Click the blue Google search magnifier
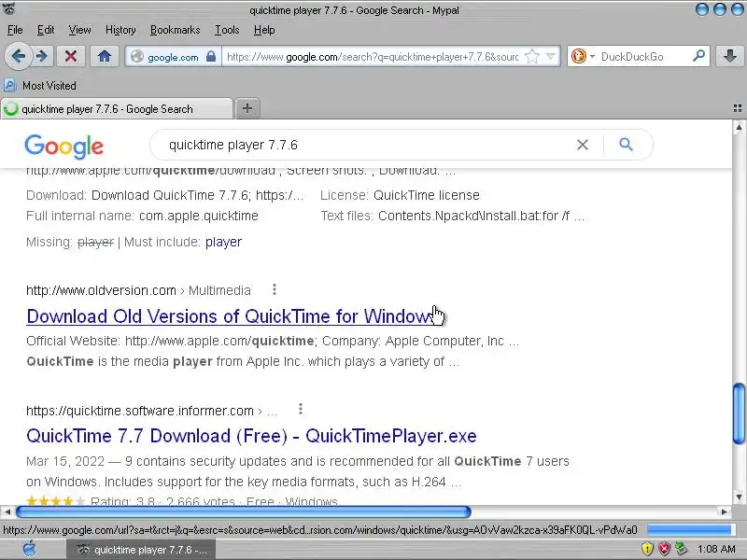 (626, 145)
